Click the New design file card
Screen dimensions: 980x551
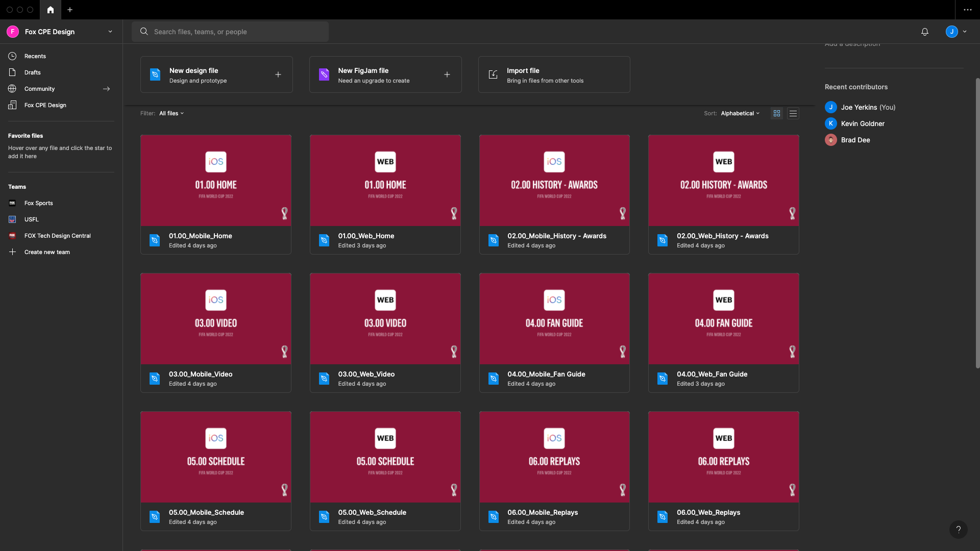click(216, 74)
